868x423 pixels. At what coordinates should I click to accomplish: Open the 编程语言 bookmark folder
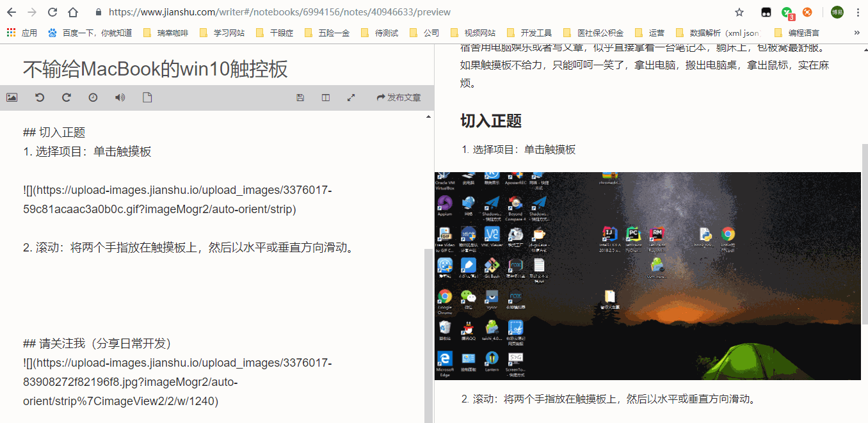(797, 33)
